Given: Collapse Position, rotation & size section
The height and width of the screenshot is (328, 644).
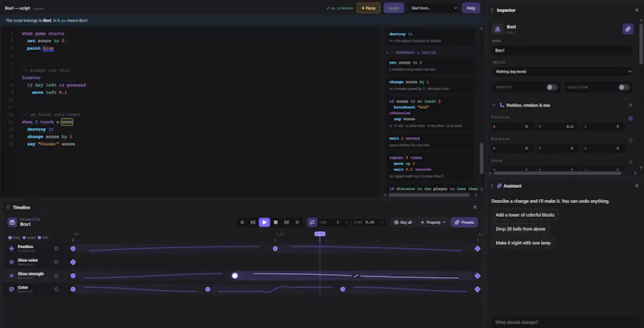Looking at the screenshot, I should 493,106.
